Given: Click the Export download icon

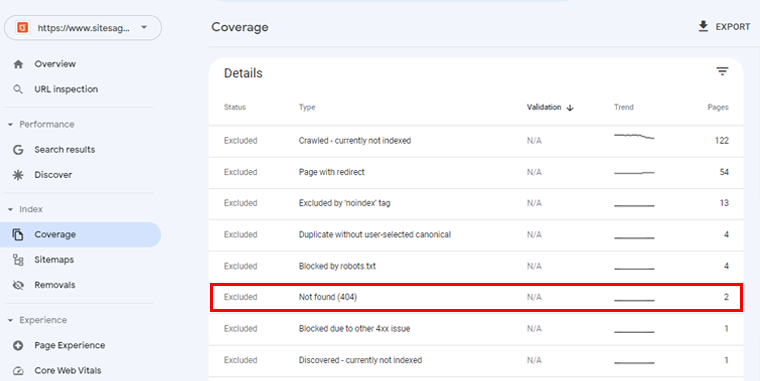Looking at the screenshot, I should (x=703, y=27).
